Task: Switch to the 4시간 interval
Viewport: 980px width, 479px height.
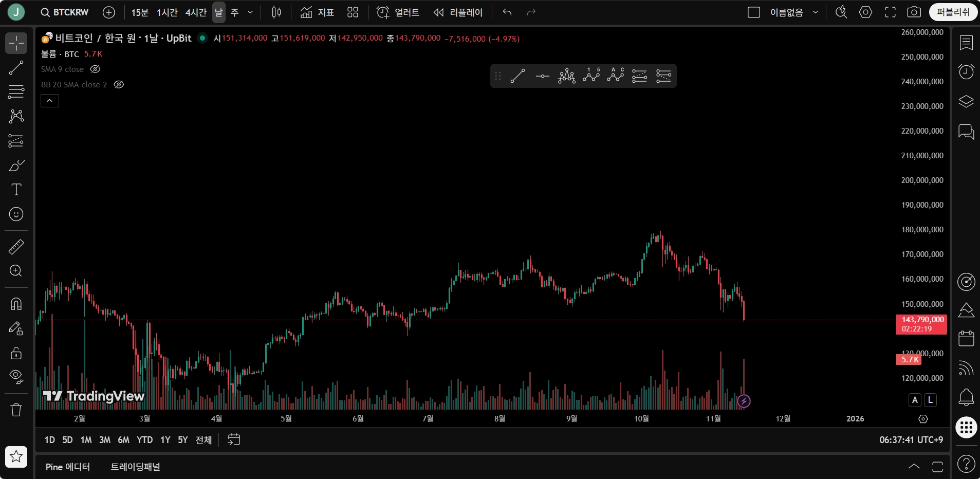Action: (x=196, y=12)
